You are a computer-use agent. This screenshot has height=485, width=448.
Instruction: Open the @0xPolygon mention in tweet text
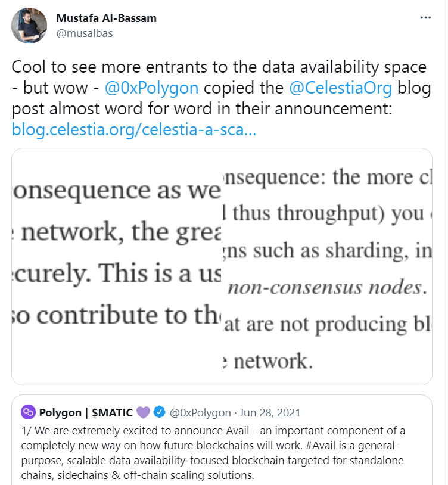[x=151, y=88]
